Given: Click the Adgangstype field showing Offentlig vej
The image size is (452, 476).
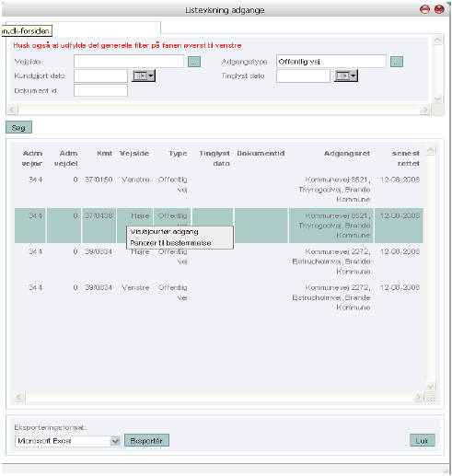Looking at the screenshot, I should pyautogui.click(x=331, y=62).
